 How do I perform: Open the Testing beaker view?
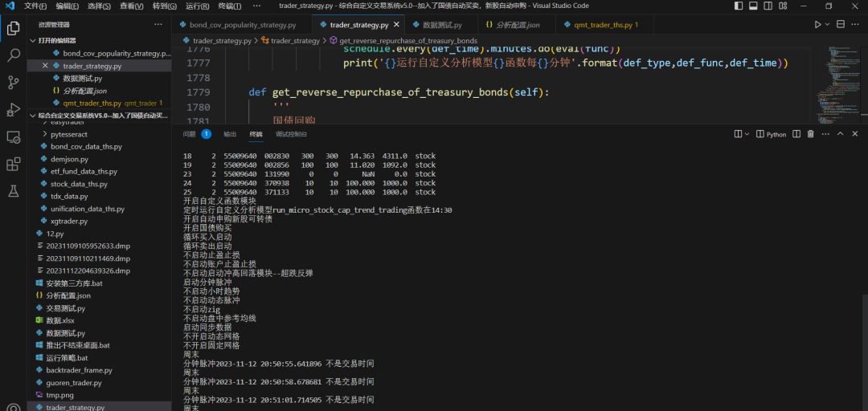coord(14,191)
